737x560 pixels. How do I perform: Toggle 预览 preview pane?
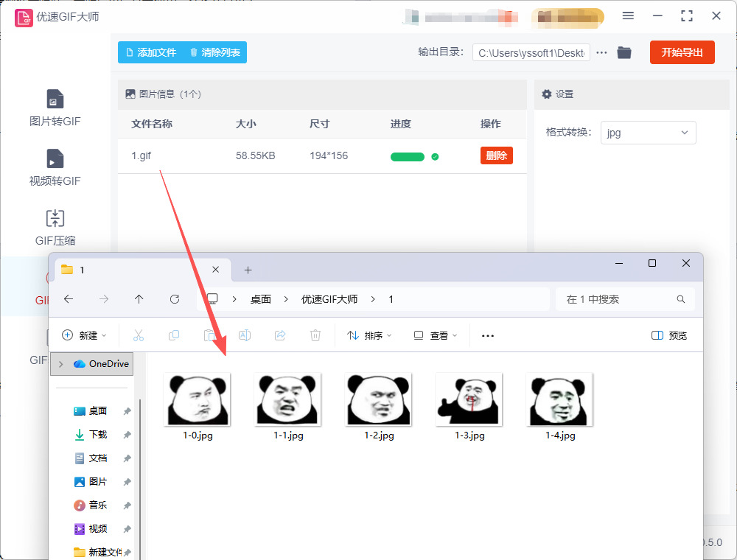tap(669, 335)
